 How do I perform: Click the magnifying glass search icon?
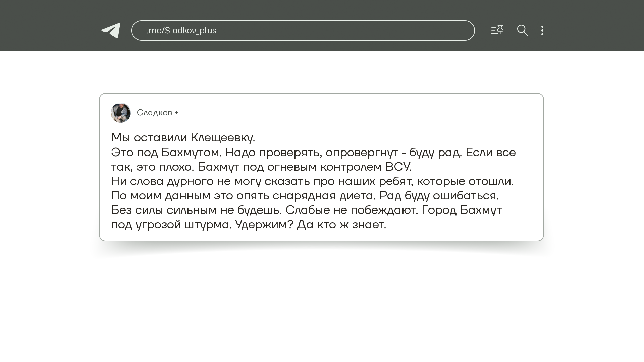(x=522, y=31)
